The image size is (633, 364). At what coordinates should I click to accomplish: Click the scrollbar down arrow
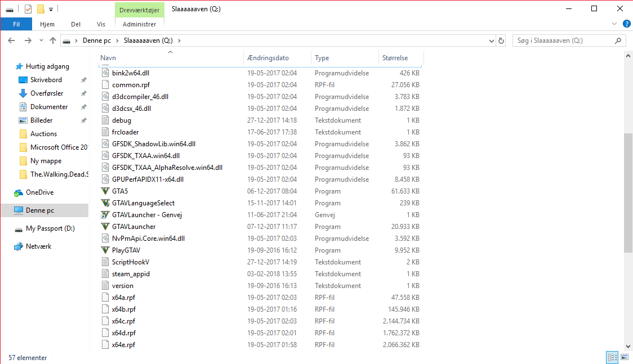click(x=628, y=346)
